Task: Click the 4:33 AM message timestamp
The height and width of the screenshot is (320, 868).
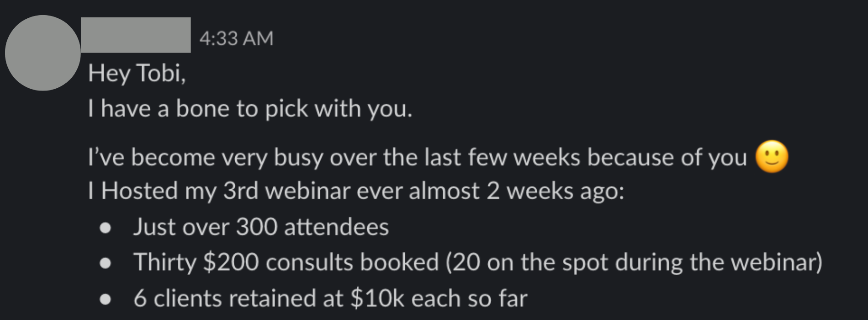Action: pyautogui.click(x=236, y=38)
